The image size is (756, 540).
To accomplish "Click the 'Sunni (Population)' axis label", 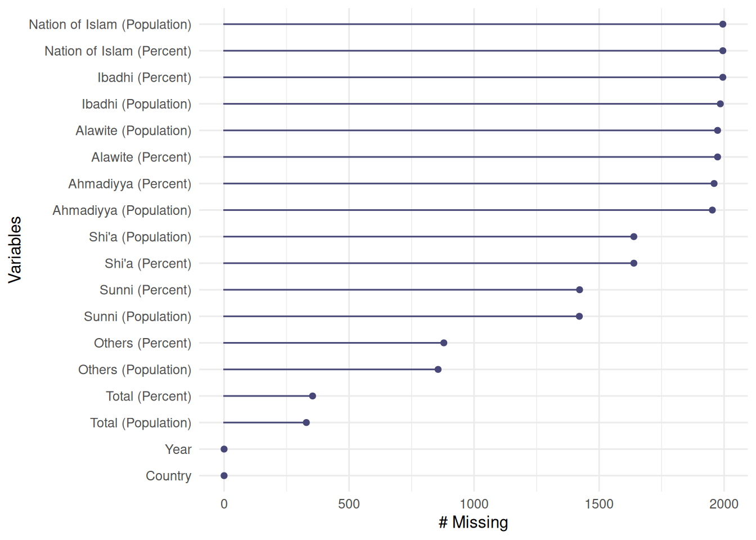I will click(x=138, y=317).
